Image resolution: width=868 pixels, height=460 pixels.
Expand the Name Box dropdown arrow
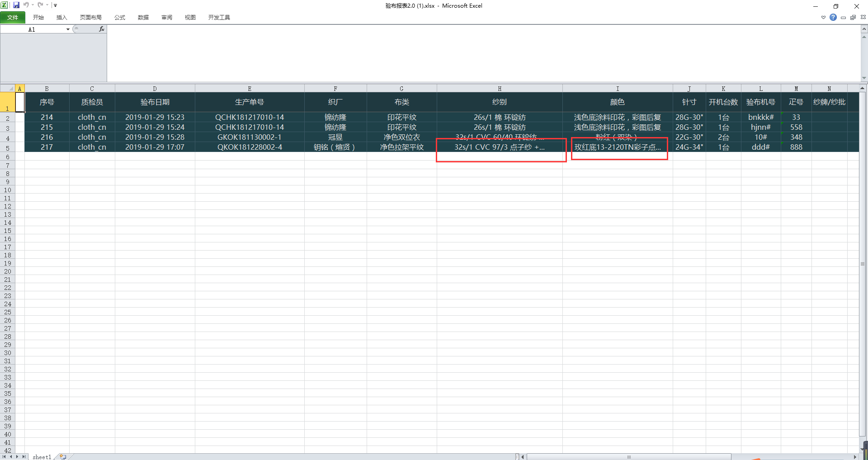68,29
